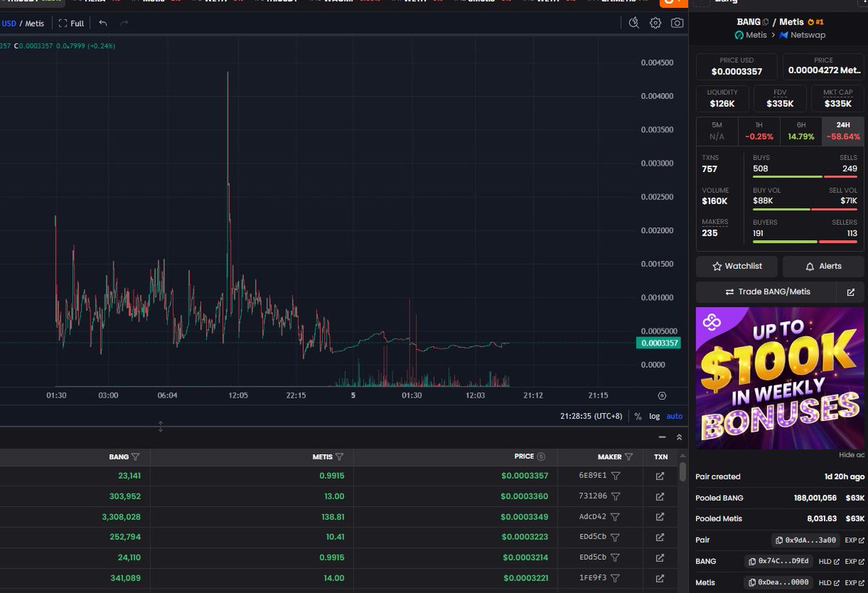Image resolution: width=868 pixels, height=593 pixels.
Task: Open the $100K weekly bonuses ad banner
Action: click(780, 378)
